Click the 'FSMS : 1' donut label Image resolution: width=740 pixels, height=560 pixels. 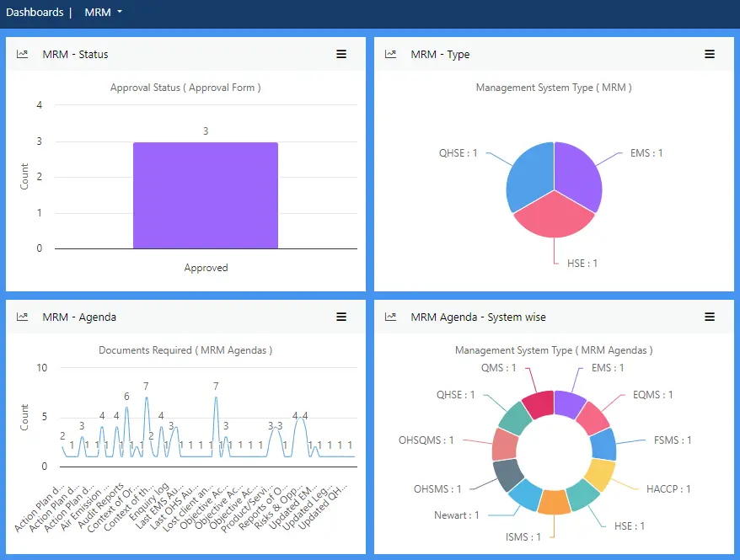[x=673, y=440]
